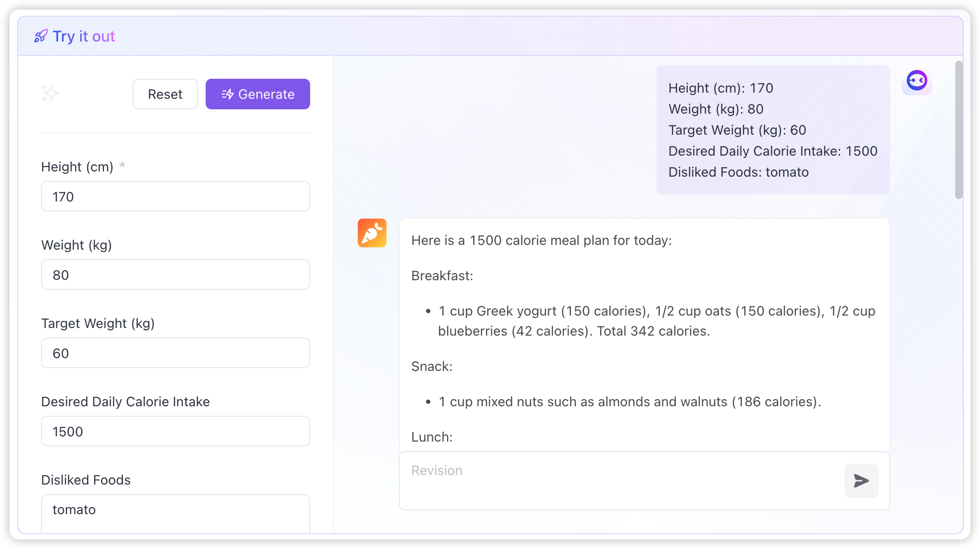The image size is (980, 549).
Task: Click the user avatar icon beside the message
Action: coord(917,81)
